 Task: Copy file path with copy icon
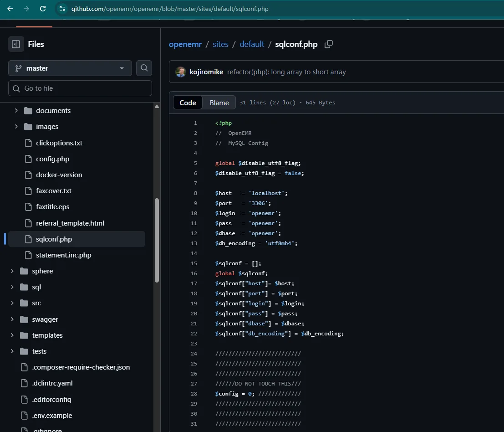[329, 44]
